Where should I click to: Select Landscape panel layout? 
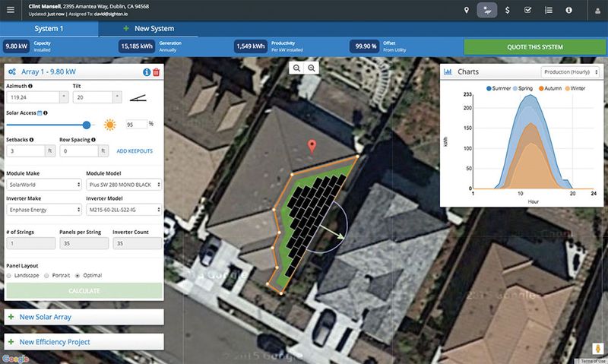pyautogui.click(x=8, y=275)
